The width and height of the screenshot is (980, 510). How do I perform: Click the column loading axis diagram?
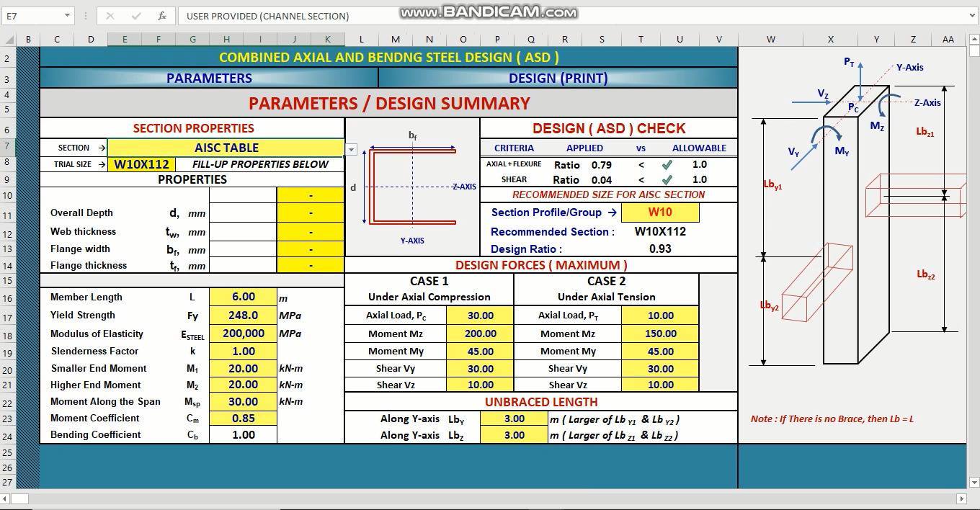click(857, 212)
